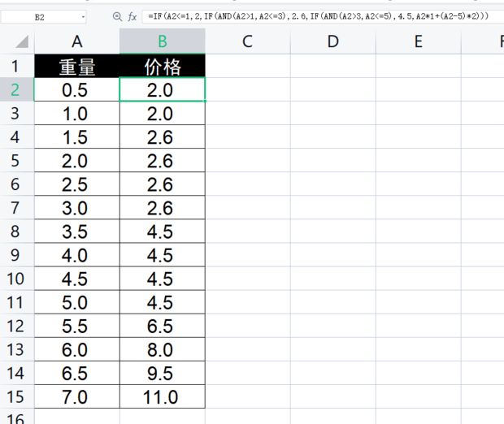Click cell B4 showing 2.6
The height and width of the screenshot is (424, 504).
coord(163,136)
